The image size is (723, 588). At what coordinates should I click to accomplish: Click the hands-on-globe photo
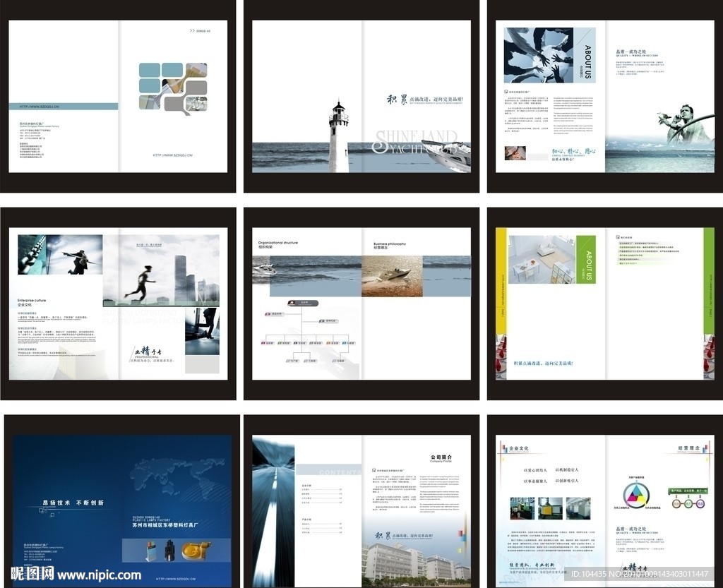point(538,55)
